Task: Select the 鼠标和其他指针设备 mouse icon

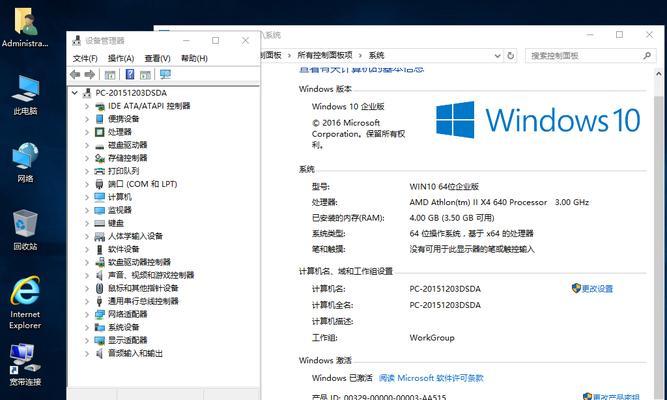Action: (100, 288)
